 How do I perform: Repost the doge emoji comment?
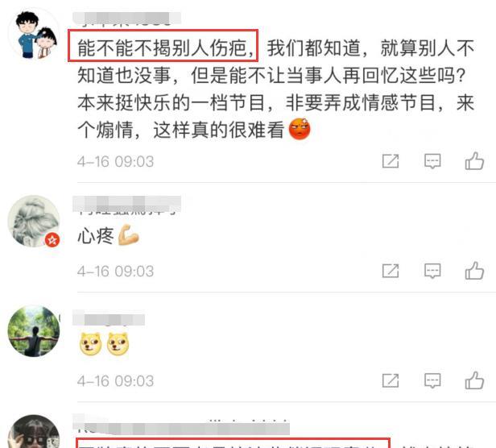click(x=391, y=380)
